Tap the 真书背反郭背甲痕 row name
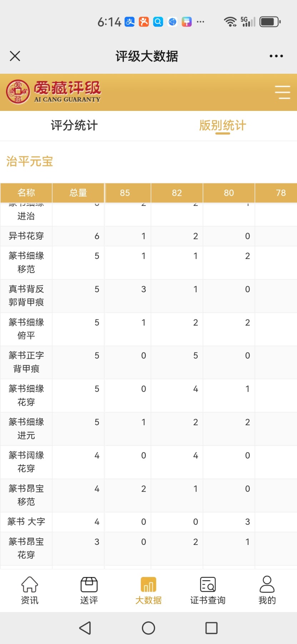The height and width of the screenshot is (644, 297). (26, 296)
